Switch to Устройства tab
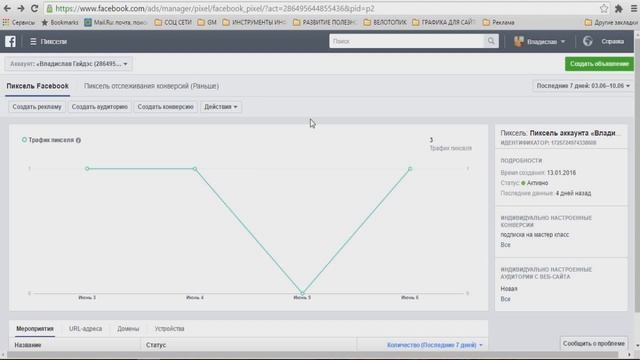Viewport: 640px width, 360px height. click(x=169, y=329)
